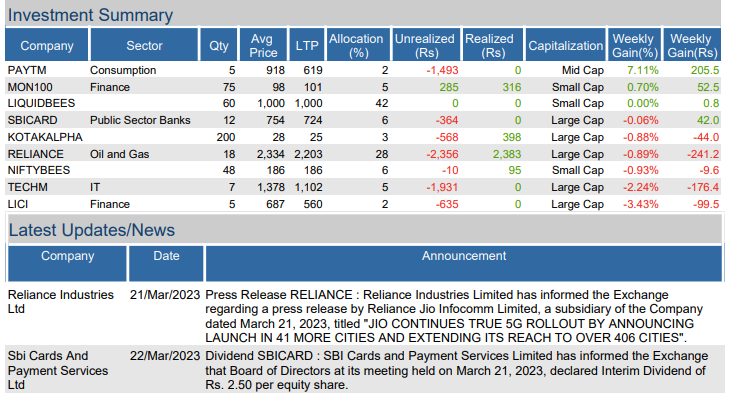
Task: Click the RELIANCE company name
Action: [35, 154]
